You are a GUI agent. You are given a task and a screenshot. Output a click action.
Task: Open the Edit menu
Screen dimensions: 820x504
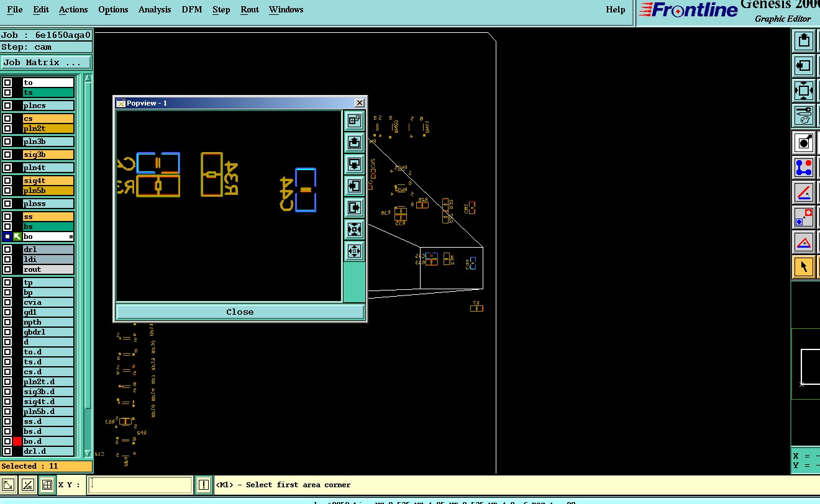tap(41, 9)
